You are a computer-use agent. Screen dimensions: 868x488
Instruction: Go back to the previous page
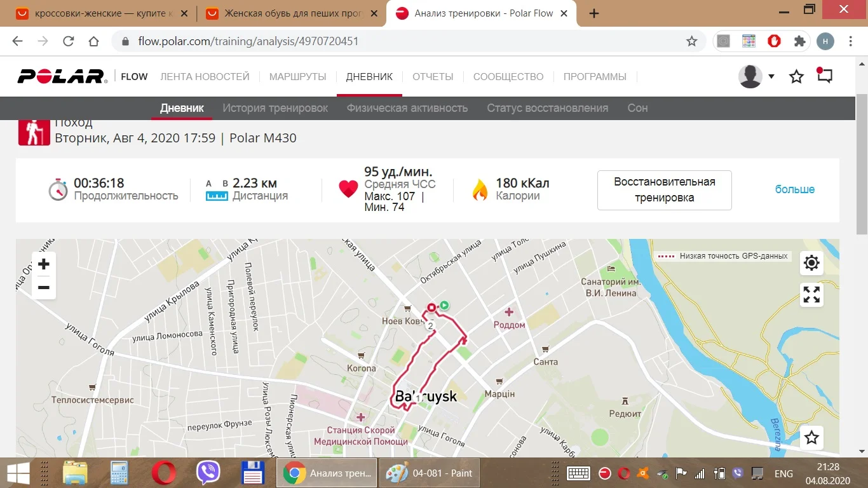click(17, 41)
